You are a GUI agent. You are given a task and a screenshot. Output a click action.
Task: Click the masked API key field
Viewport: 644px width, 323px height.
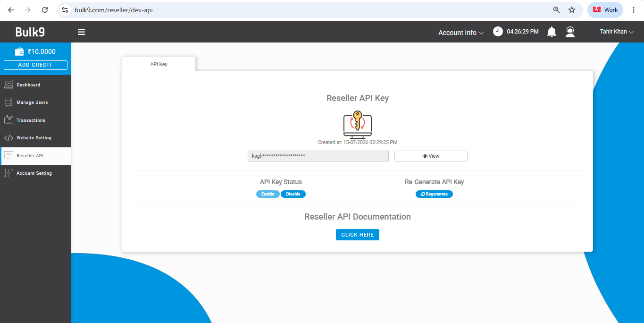(x=318, y=156)
